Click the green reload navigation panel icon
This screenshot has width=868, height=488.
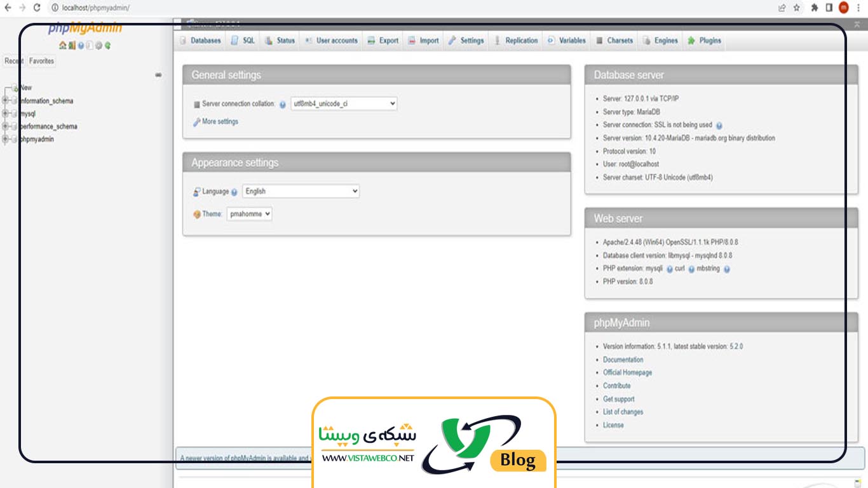point(108,46)
